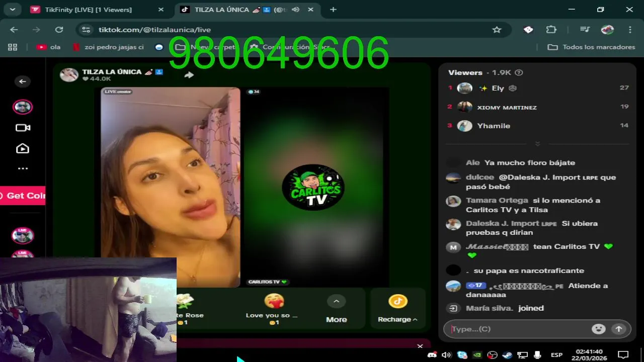
Task: Open the media control icon in toolbar
Action: point(585,30)
